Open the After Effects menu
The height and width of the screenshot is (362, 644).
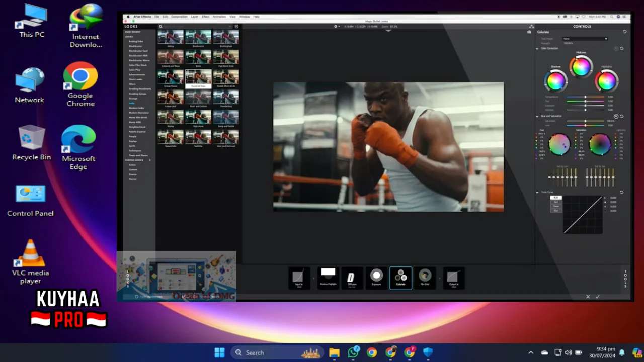click(142, 17)
